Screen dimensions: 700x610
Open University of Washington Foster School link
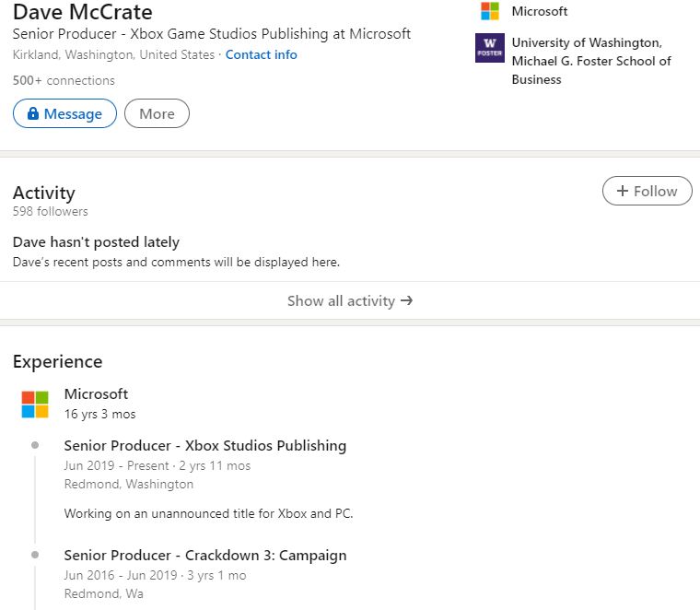591,61
